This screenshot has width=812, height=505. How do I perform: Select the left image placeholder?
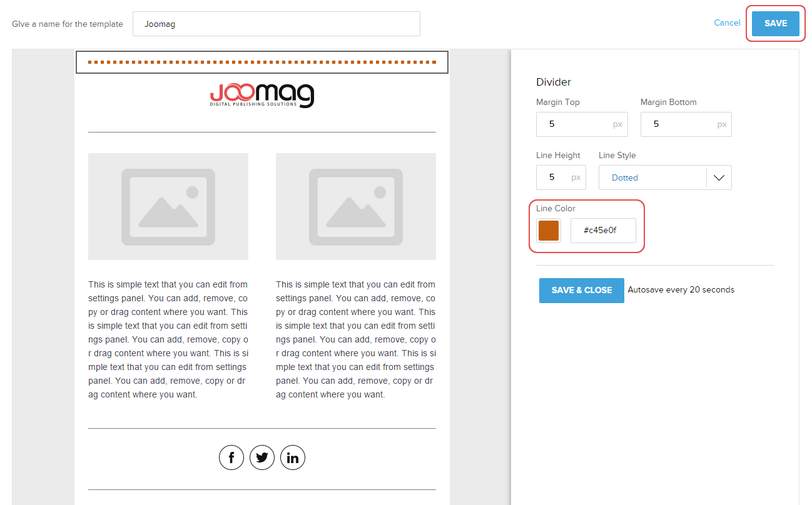pos(168,206)
